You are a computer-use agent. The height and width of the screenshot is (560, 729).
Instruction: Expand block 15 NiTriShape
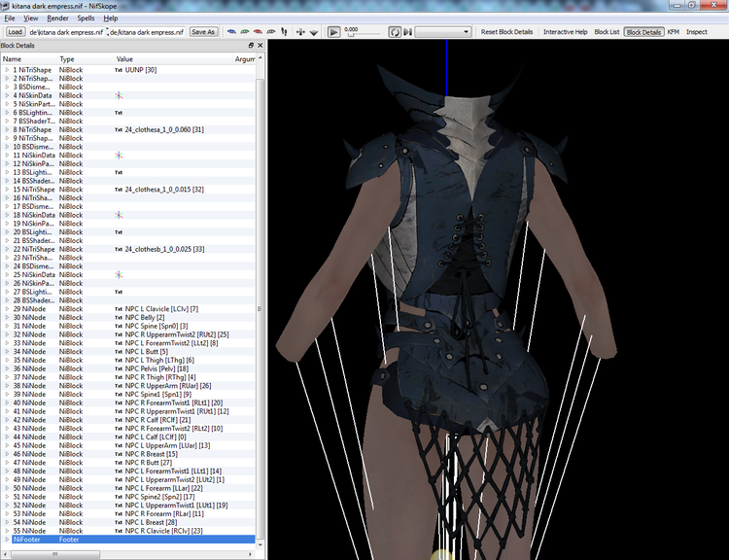tap(7, 190)
